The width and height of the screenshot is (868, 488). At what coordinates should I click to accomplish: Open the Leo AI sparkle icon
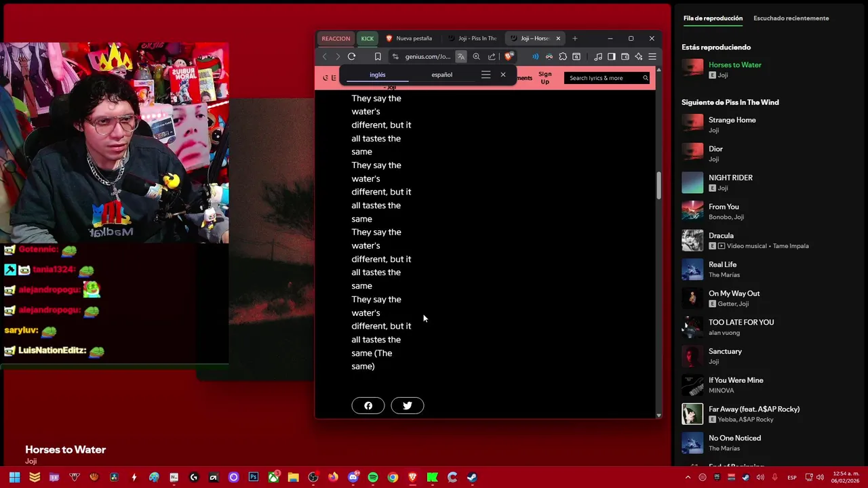pos(638,56)
